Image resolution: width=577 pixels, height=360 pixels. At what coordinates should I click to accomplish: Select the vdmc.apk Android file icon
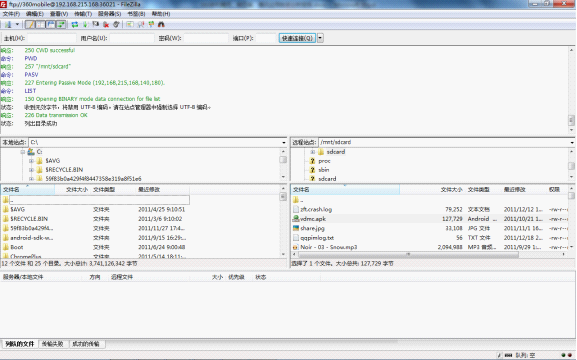[296, 219]
